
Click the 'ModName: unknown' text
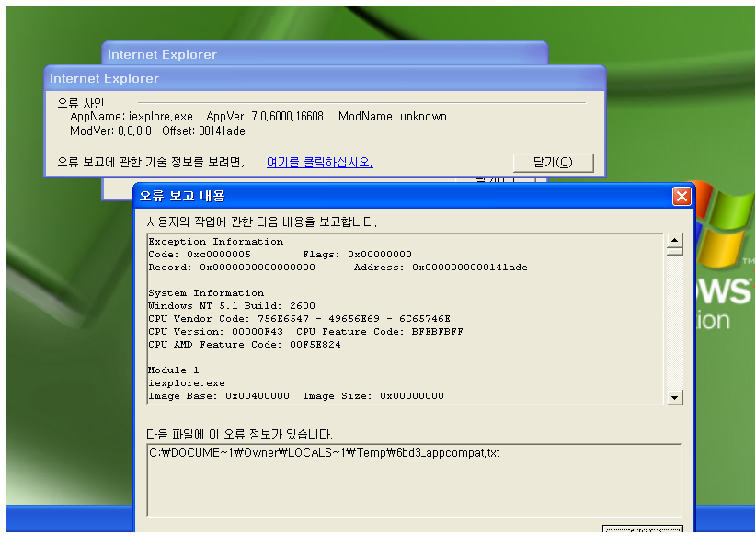(x=393, y=117)
